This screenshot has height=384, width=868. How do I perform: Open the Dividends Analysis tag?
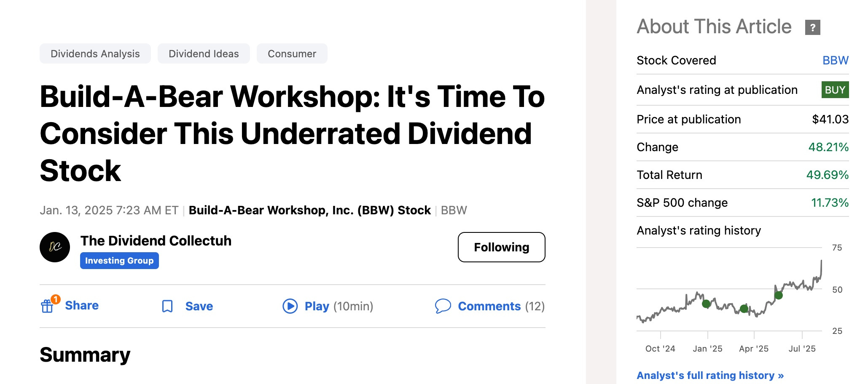[95, 53]
